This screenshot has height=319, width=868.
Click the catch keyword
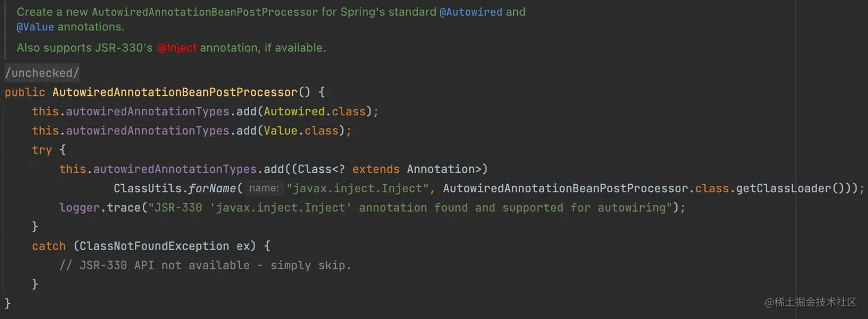49,246
